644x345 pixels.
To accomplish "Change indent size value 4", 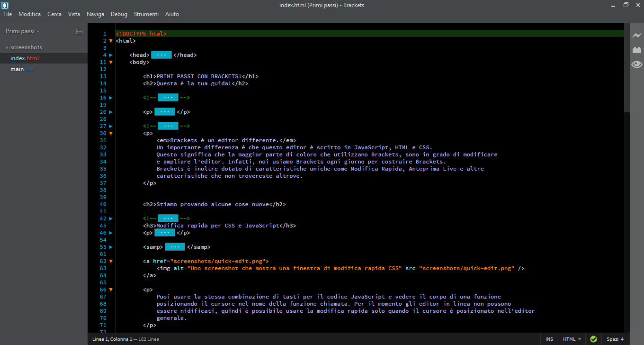I will (622, 339).
